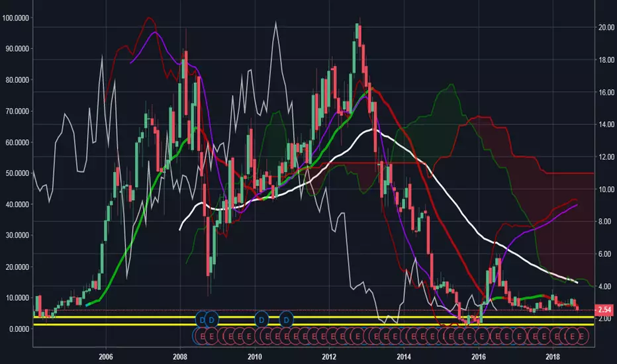The height and width of the screenshot is (364, 617).
Task: Click the rightmost D dividend marker
Action: tap(287, 320)
